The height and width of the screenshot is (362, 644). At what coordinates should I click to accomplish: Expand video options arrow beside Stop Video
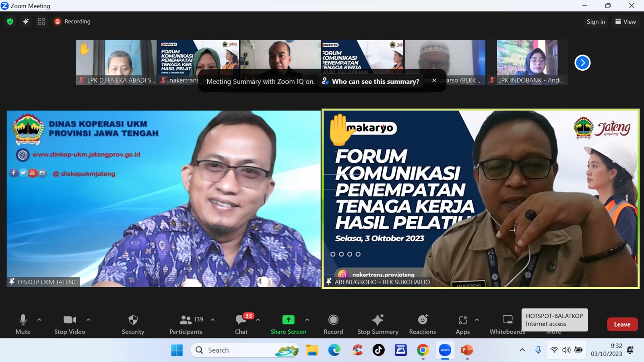click(x=89, y=320)
